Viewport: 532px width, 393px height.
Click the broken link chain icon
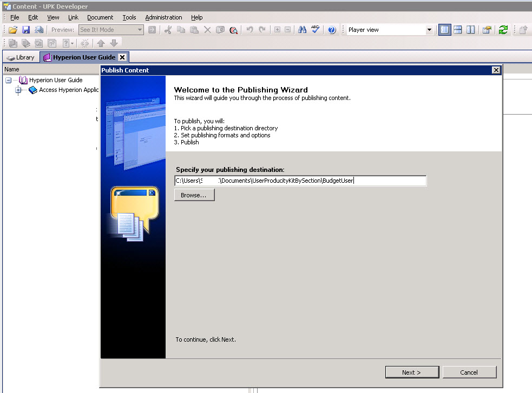coord(85,43)
